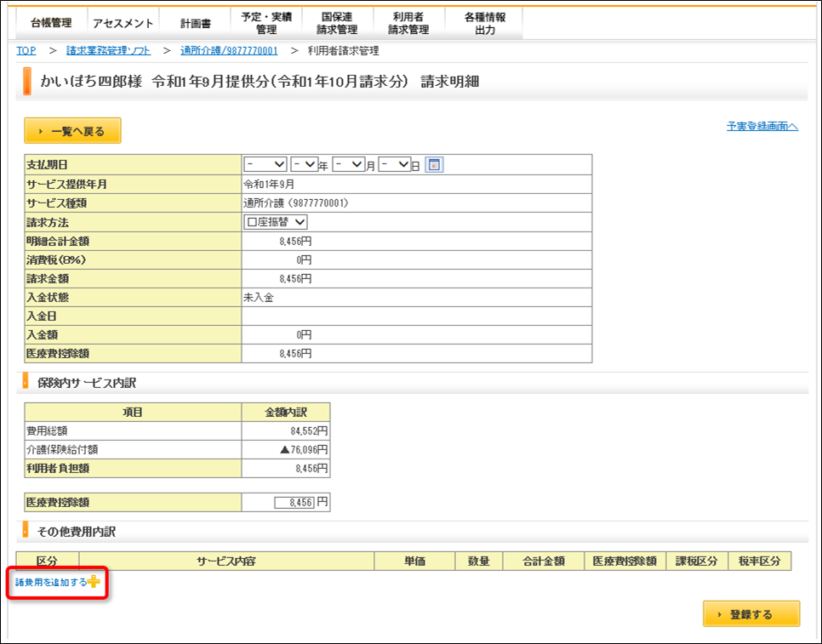Open the 各種情報出力 tab

[x=484, y=23]
